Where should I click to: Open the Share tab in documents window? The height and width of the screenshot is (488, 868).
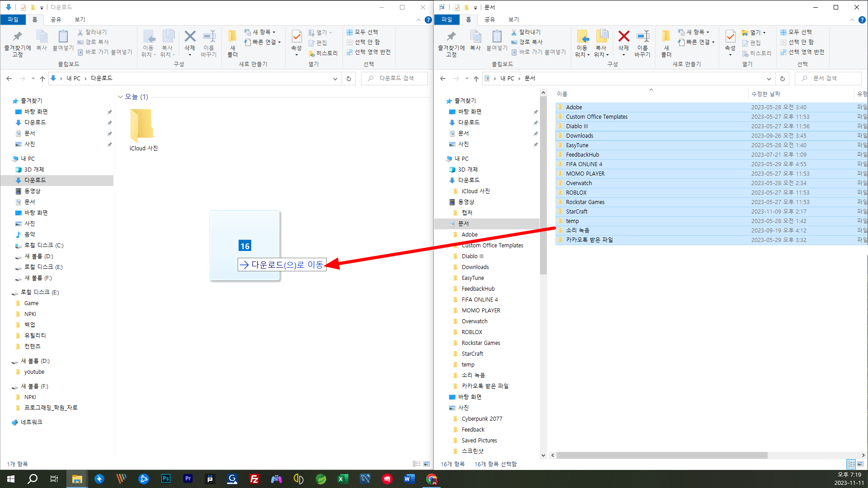pos(489,19)
